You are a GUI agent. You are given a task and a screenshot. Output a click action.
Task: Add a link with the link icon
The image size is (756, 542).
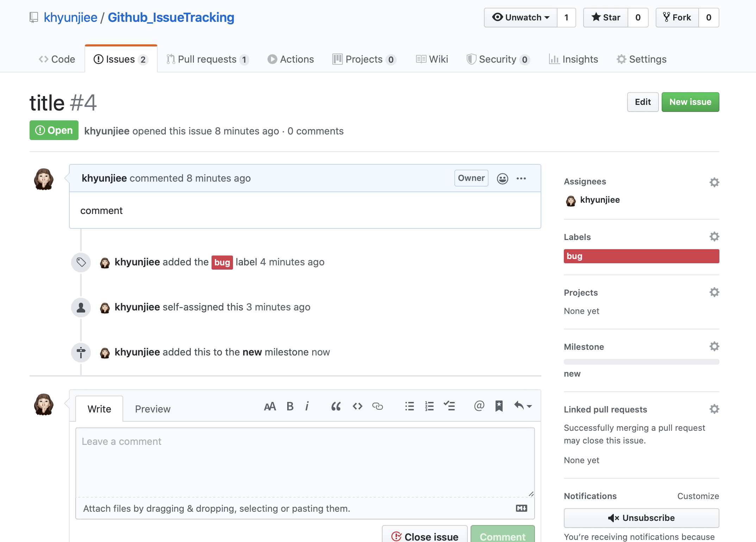click(377, 406)
